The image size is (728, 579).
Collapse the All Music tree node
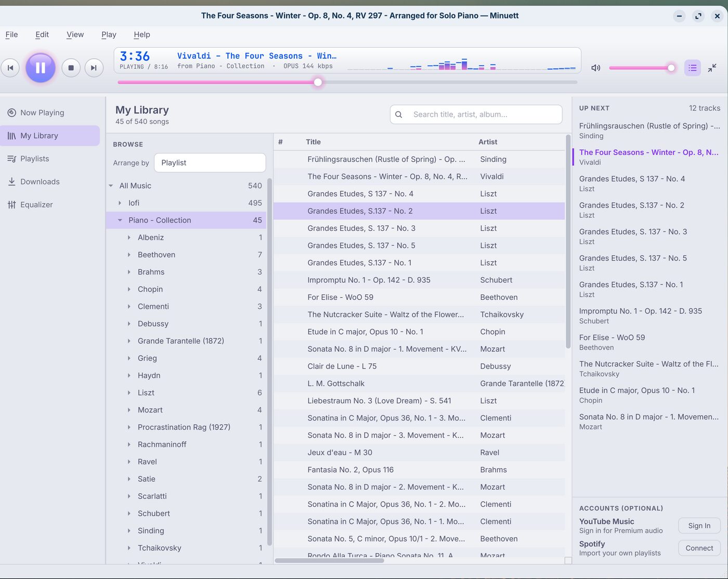(111, 186)
